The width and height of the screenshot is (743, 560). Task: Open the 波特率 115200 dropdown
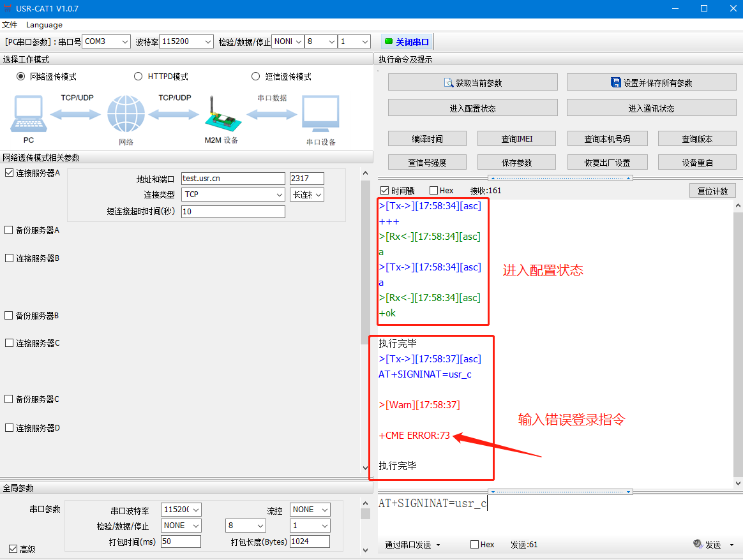(186, 41)
